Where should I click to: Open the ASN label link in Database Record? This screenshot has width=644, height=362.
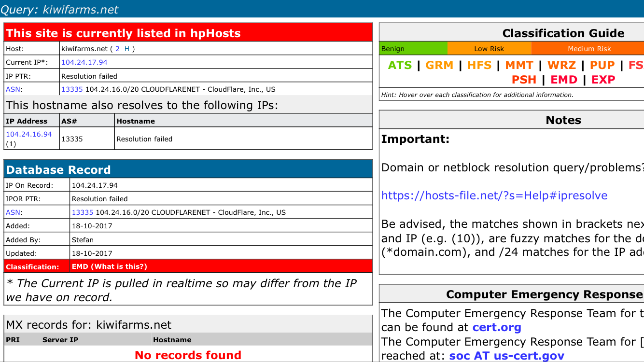pos(13,212)
